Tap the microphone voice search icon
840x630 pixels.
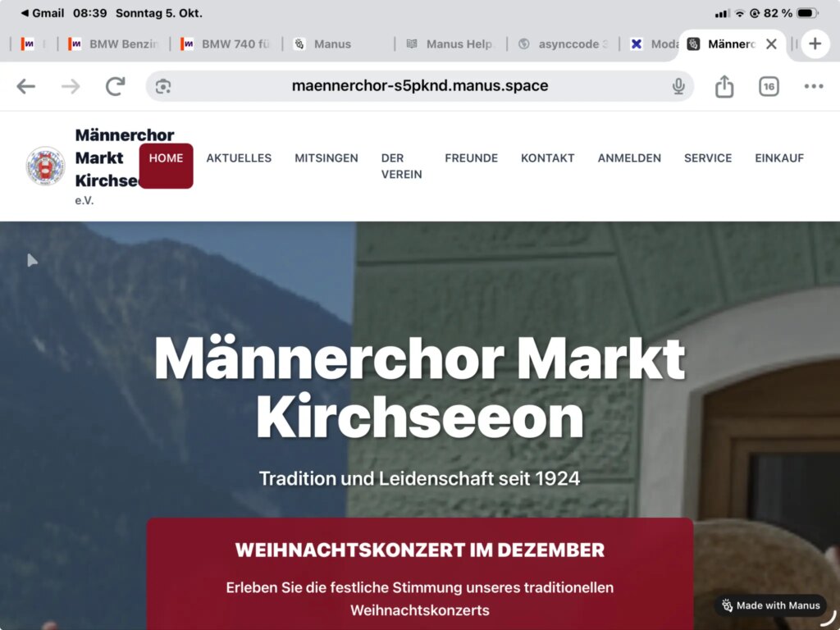coord(678,86)
